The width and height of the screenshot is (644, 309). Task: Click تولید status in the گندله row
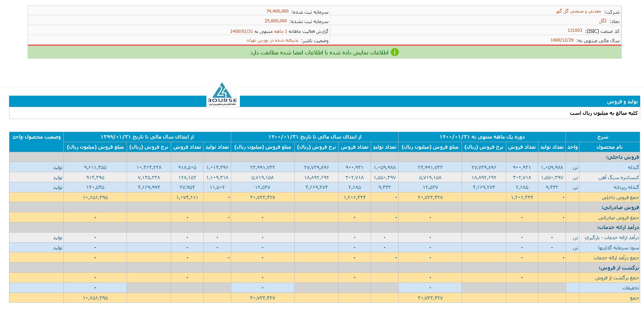click(58, 168)
